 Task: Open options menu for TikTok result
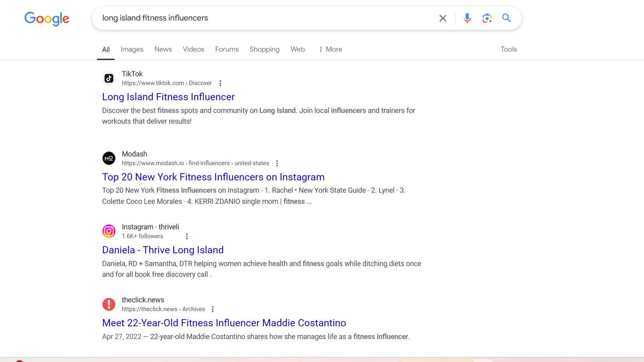click(220, 83)
